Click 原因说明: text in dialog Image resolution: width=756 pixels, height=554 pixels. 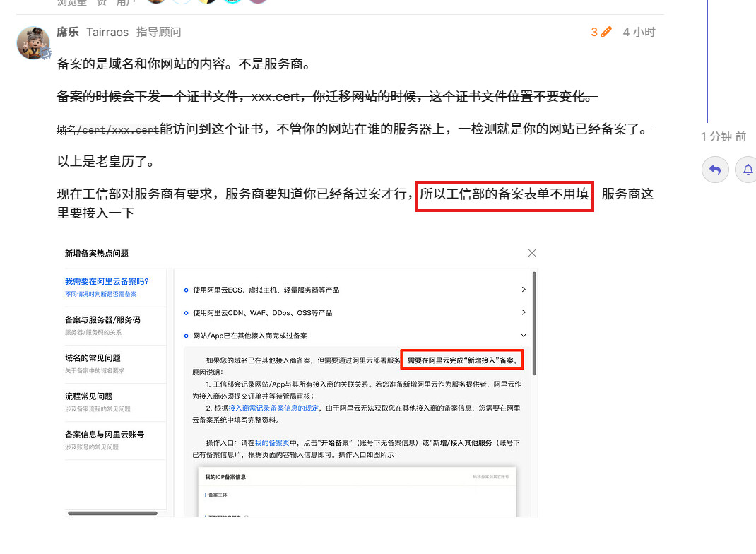pyautogui.click(x=207, y=372)
